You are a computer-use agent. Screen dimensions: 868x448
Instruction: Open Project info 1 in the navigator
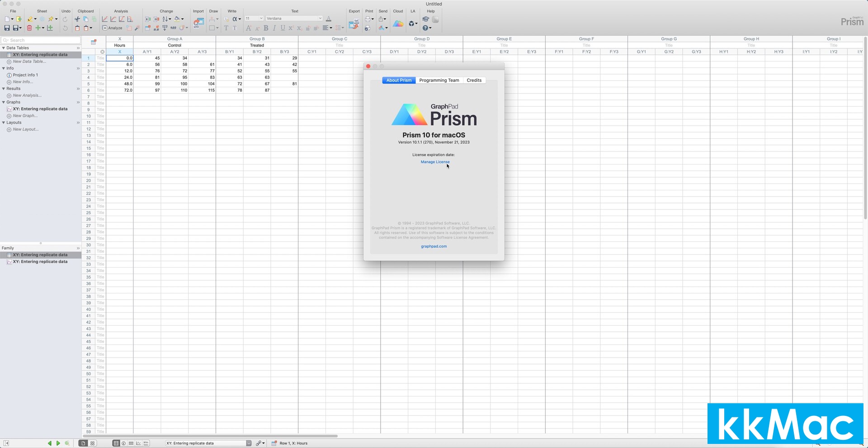pos(25,75)
